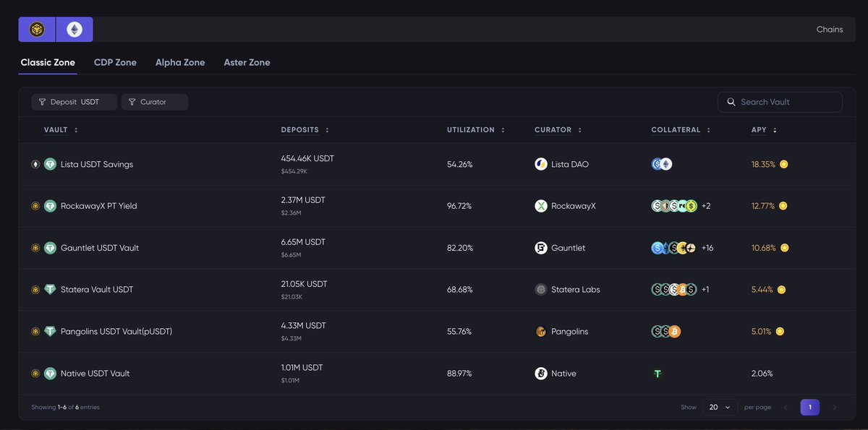
Task: Click the RockawayX curator logo
Action: (541, 206)
